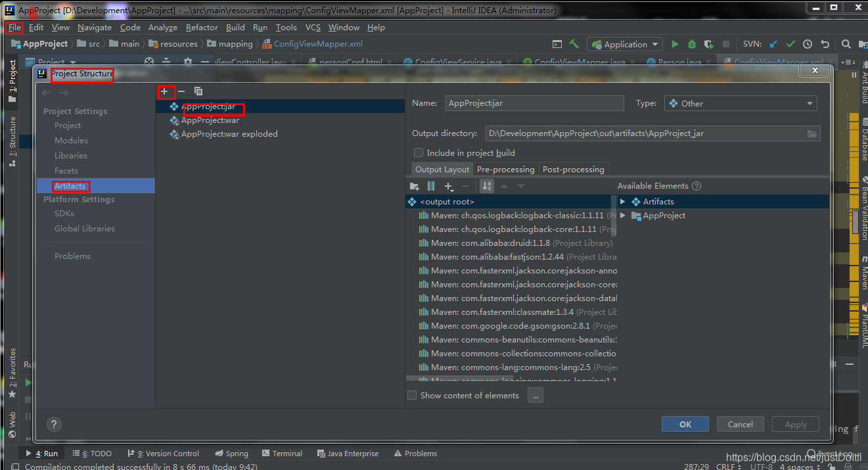Open Application run configuration dropdown
The width and height of the screenshot is (868, 470).
pyautogui.click(x=625, y=44)
